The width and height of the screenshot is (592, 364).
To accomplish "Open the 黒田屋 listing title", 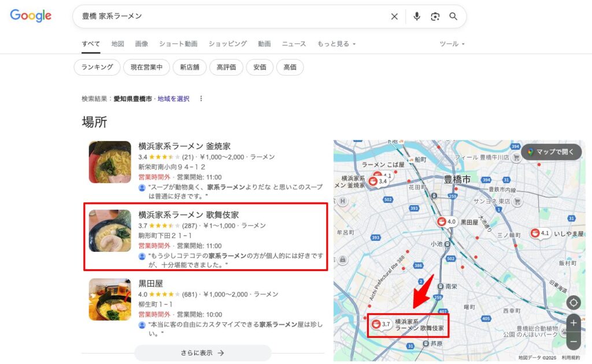I will pos(151,284).
